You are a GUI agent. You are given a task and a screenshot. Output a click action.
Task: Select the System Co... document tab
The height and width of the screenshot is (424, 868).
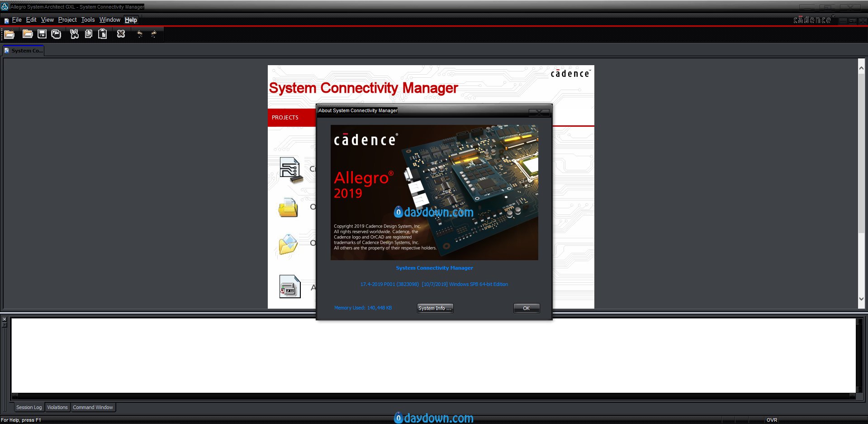[24, 51]
